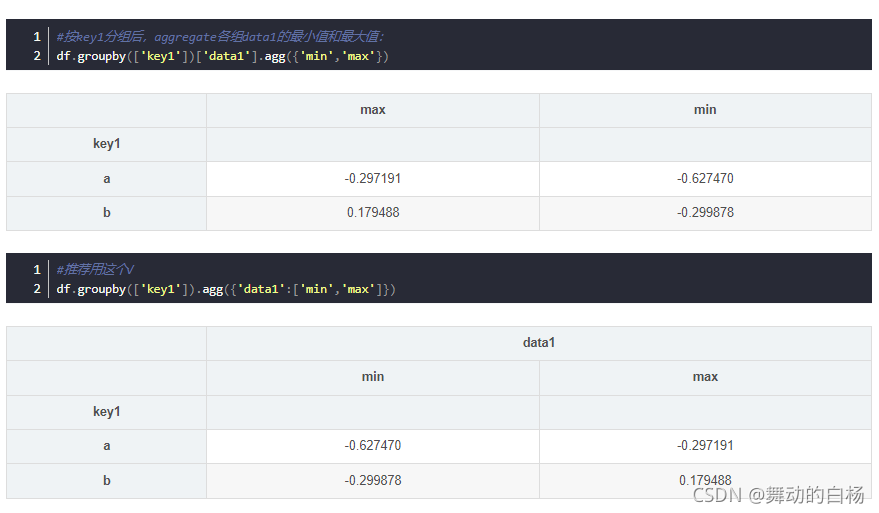The width and height of the screenshot is (879, 513).
Task: Select -0.299878 in the upper table's min column
Action: coord(705,212)
